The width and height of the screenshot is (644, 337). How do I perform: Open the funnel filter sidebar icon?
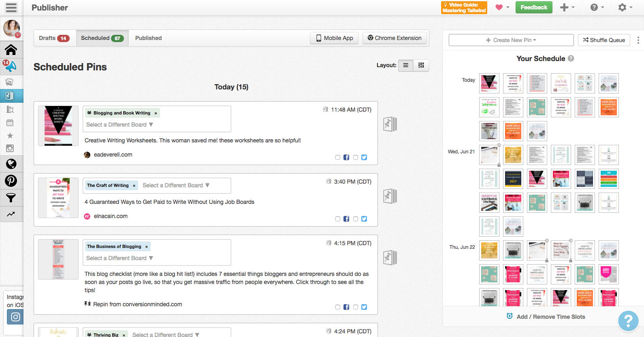pos(11,197)
